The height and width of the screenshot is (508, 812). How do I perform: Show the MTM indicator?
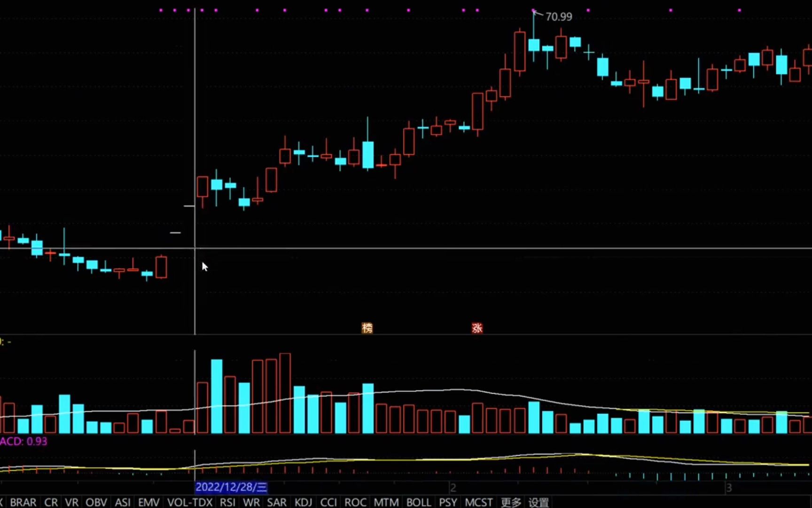386,502
